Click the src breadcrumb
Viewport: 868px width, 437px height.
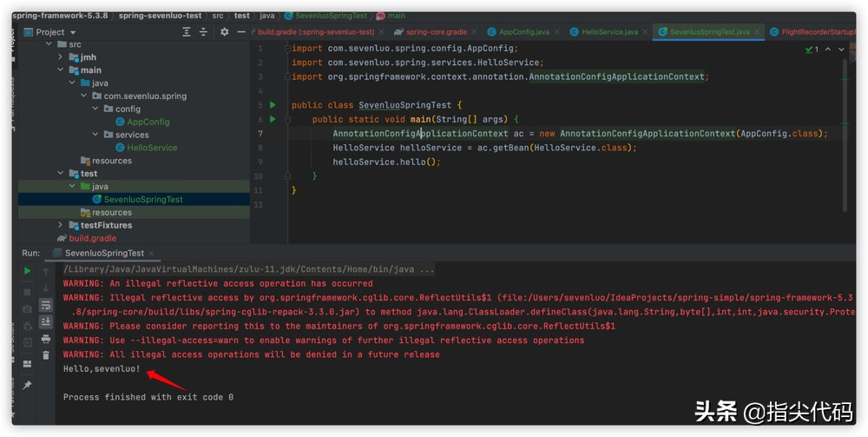[x=218, y=16]
